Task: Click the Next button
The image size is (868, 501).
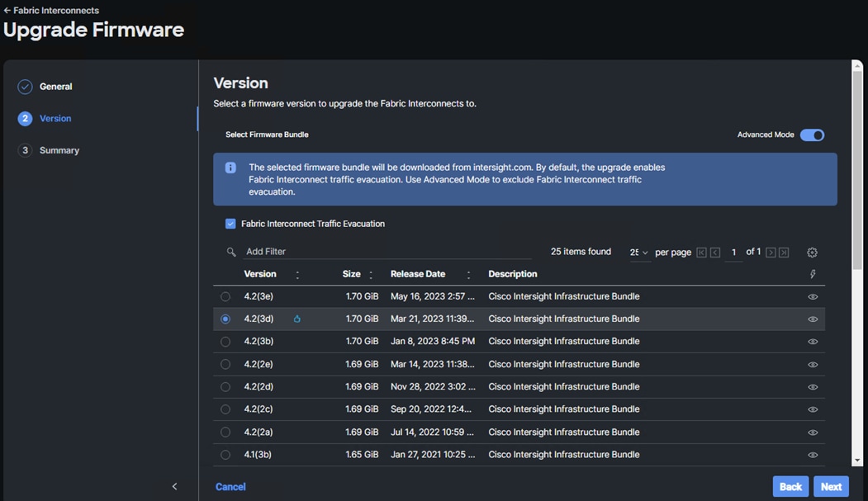Action: (x=831, y=487)
